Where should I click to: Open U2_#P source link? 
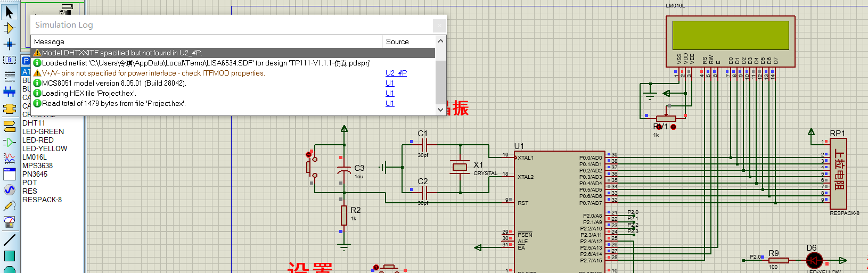(x=396, y=73)
